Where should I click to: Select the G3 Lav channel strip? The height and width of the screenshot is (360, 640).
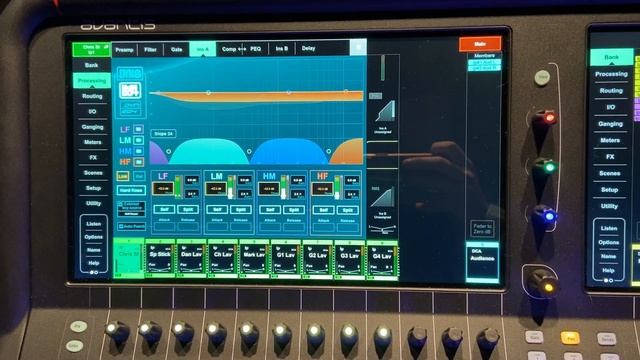click(x=349, y=259)
